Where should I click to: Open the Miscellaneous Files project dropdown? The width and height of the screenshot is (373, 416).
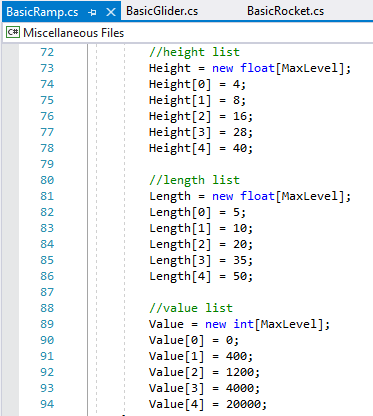188,33
